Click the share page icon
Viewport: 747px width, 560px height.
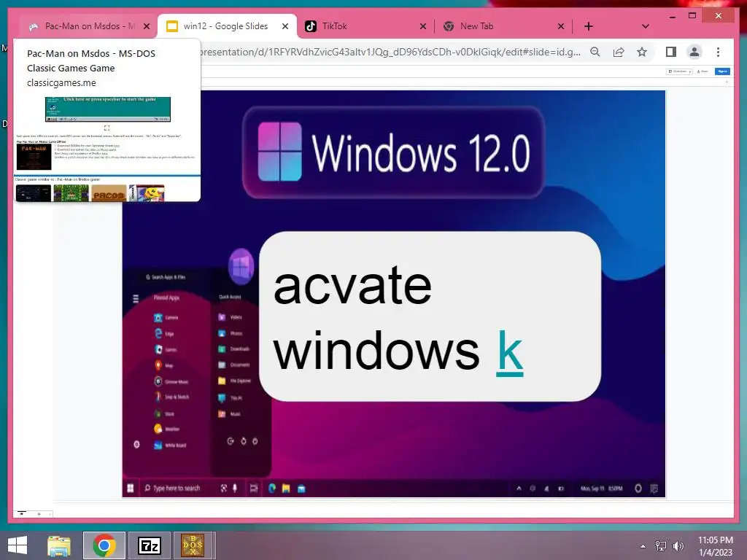(x=619, y=52)
